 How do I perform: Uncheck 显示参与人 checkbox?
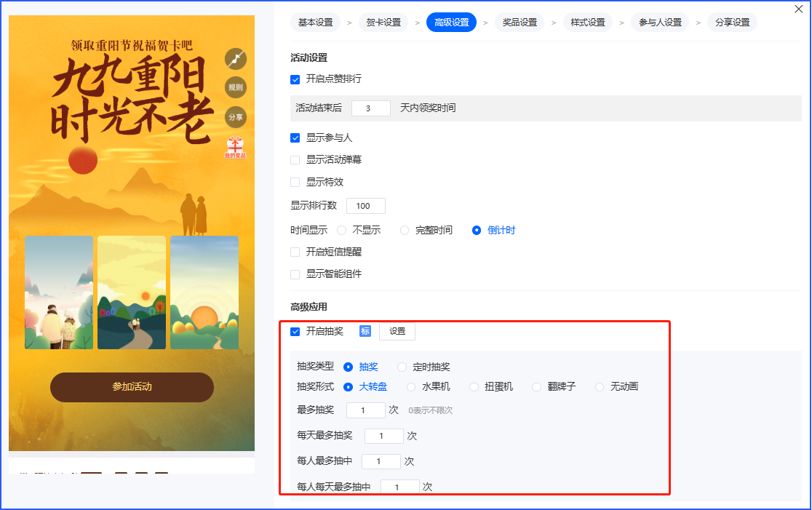pos(295,138)
